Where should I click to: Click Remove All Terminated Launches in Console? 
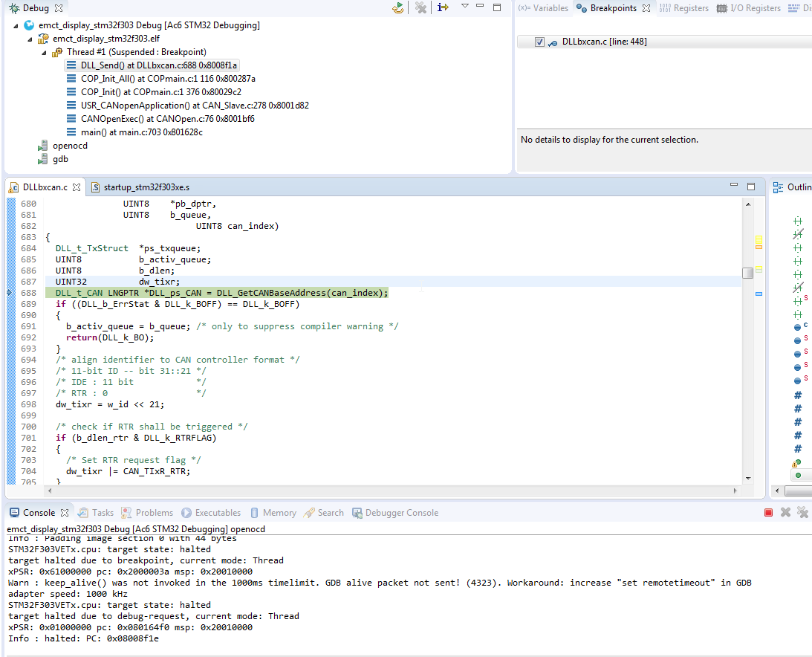click(x=802, y=513)
